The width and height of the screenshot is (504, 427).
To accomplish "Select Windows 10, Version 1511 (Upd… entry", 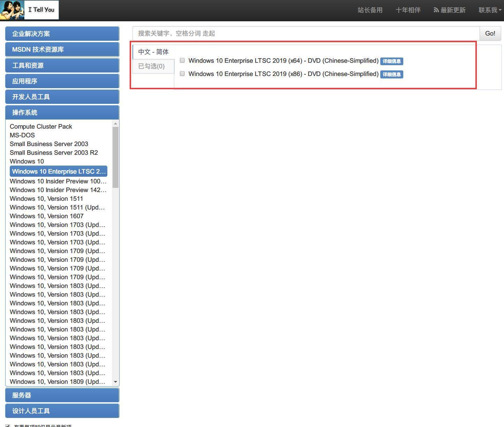I will (x=58, y=207).
